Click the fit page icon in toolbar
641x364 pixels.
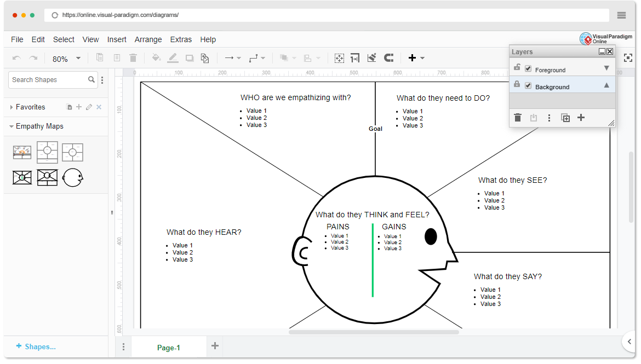coord(339,58)
